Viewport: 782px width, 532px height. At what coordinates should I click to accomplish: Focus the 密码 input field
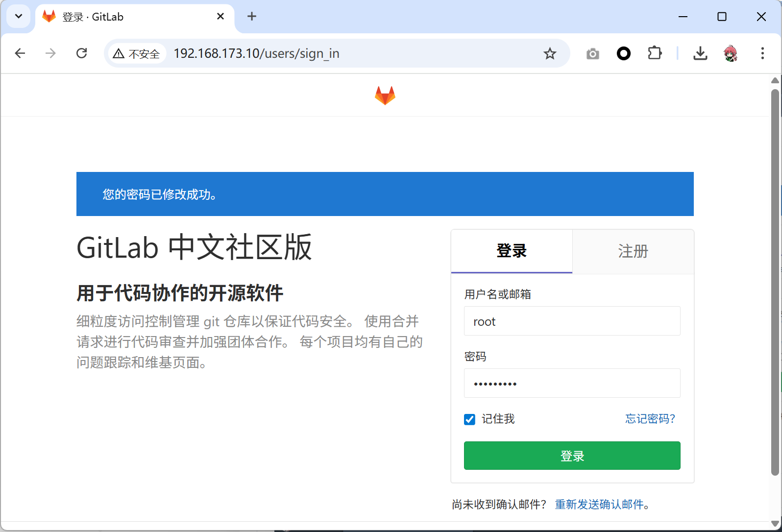pos(572,383)
